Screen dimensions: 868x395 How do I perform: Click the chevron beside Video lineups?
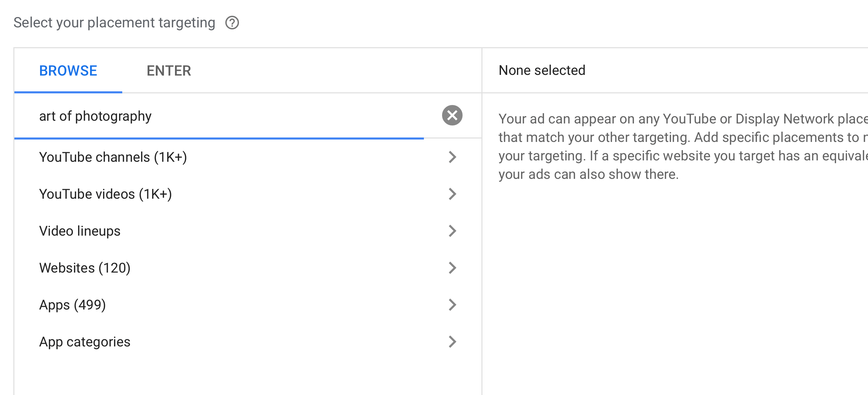click(x=452, y=231)
